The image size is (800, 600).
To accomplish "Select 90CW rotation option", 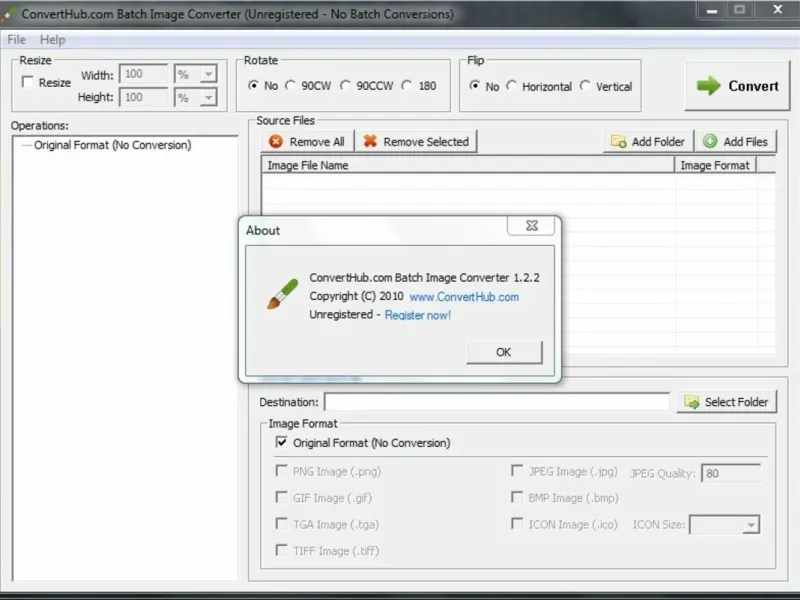I will click(x=290, y=85).
